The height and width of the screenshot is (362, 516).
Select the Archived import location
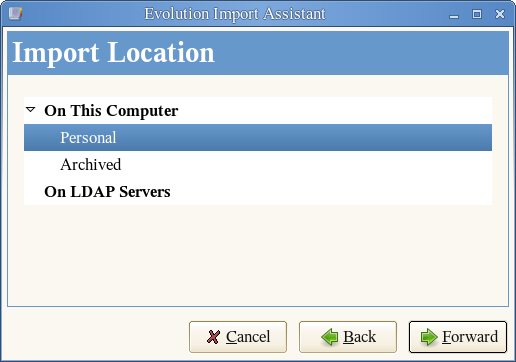pos(258,164)
